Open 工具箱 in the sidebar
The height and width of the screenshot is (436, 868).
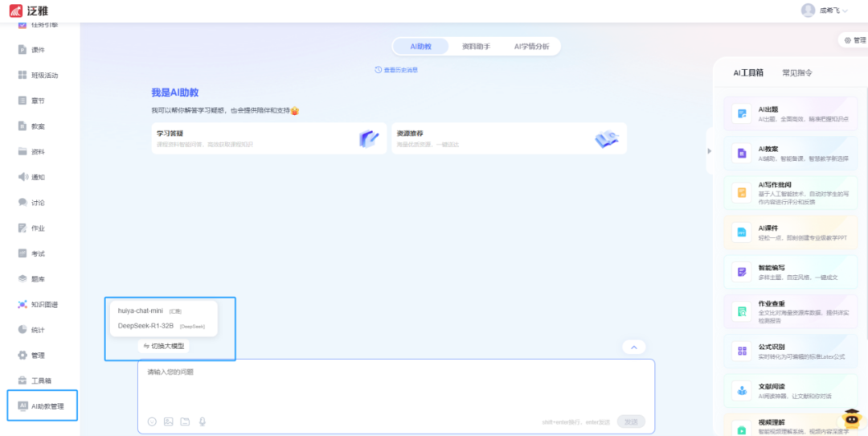point(35,380)
